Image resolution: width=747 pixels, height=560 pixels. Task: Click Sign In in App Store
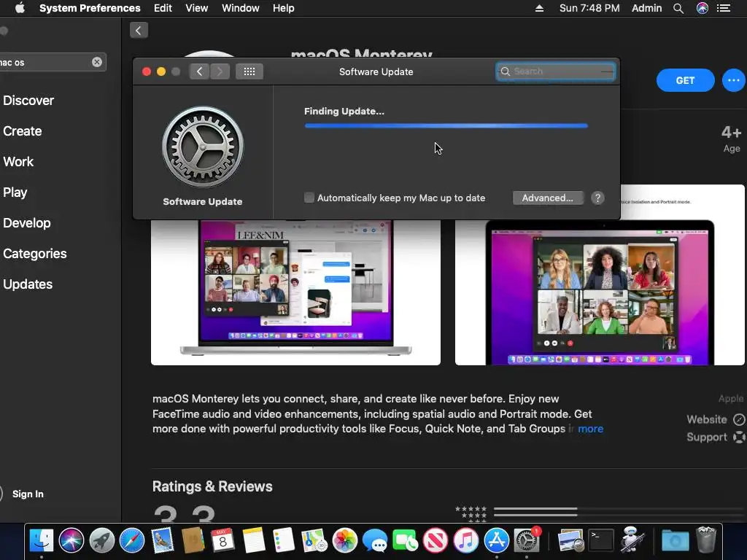(28, 494)
